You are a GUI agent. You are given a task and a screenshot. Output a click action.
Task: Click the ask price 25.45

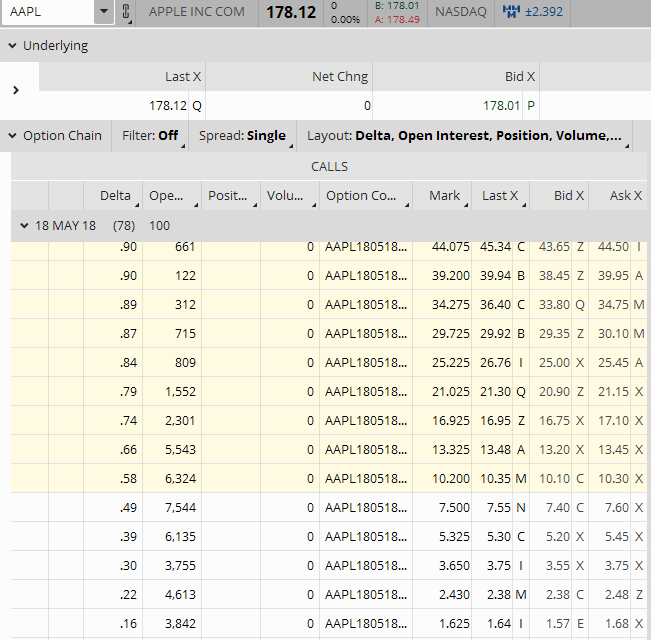pos(613,363)
